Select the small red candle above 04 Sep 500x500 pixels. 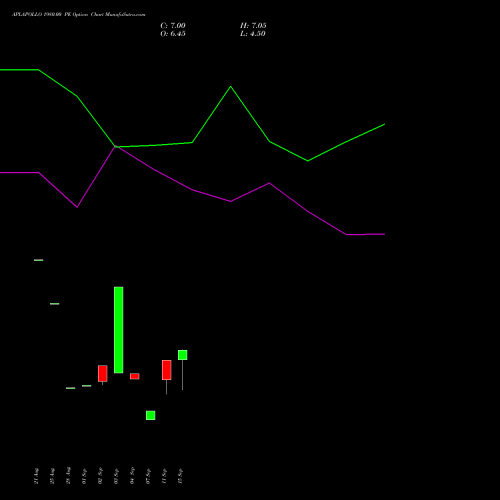(x=135, y=376)
